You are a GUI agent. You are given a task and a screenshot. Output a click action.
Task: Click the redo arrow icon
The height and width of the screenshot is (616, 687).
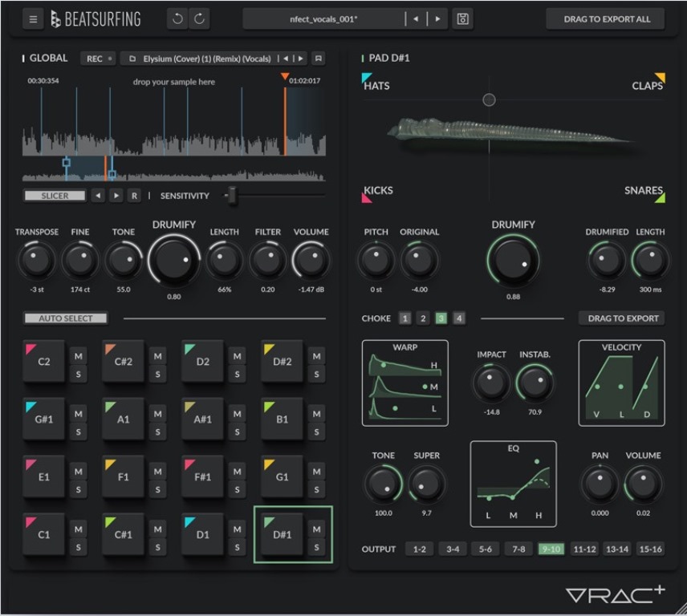[199, 18]
